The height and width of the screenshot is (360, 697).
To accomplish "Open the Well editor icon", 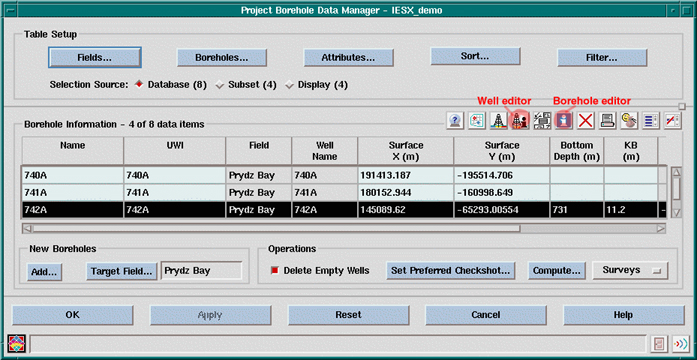I will pos(521,120).
